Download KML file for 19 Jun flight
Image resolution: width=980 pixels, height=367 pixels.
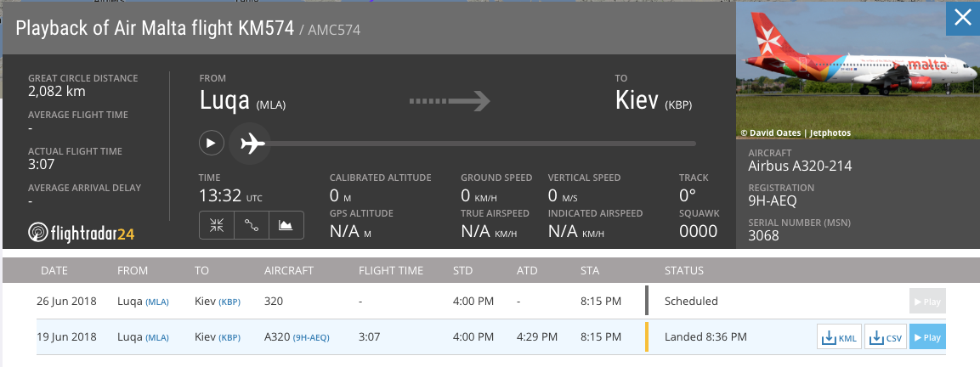[838, 337]
